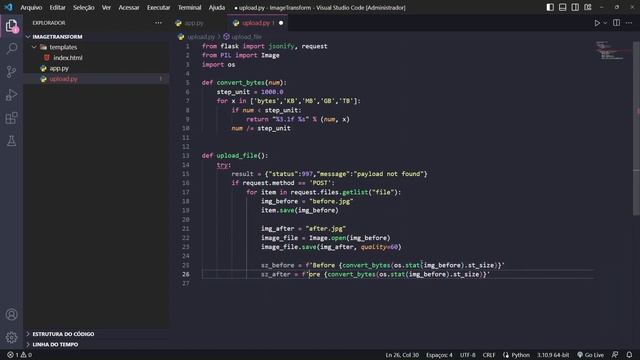Open the Search view
640x360 pixels.
tap(11, 49)
